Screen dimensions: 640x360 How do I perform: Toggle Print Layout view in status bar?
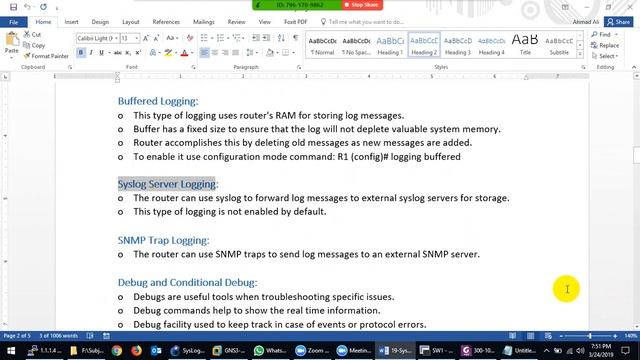coord(530,336)
